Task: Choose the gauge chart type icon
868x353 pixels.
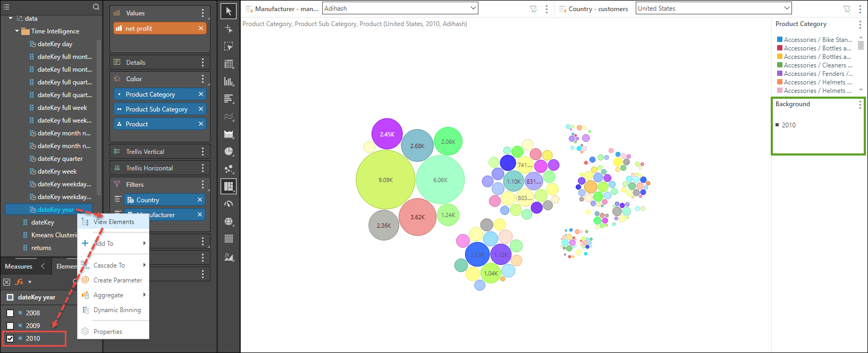Action: 229,204
